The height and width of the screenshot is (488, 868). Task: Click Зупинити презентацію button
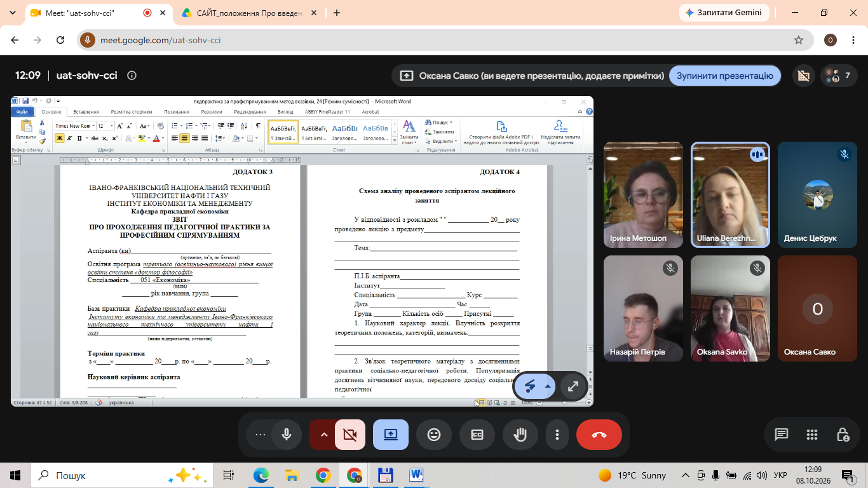tap(725, 76)
